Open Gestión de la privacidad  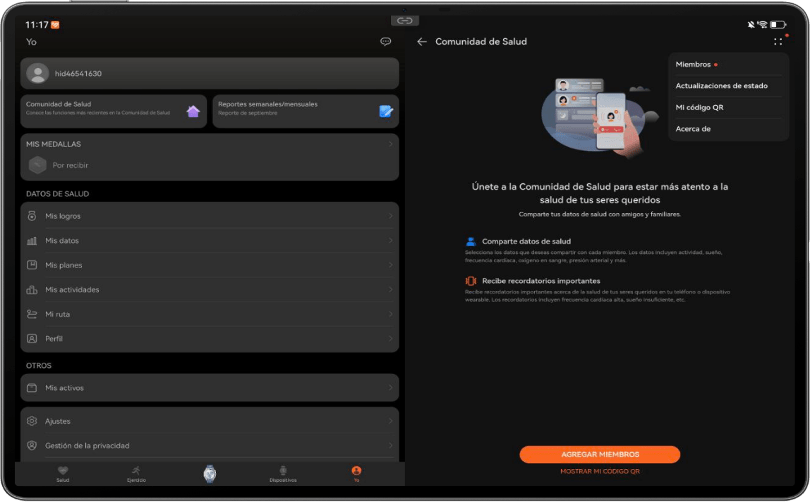tap(210, 445)
